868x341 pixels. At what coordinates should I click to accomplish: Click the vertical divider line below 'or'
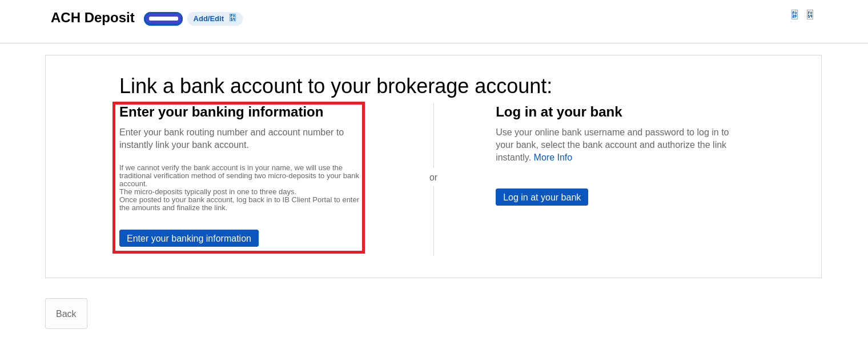click(x=433, y=221)
